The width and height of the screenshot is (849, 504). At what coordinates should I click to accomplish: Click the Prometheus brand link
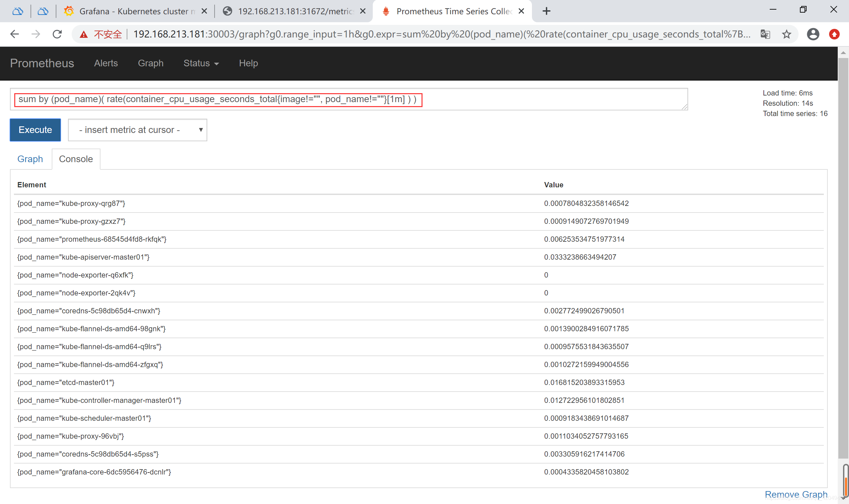[x=42, y=63]
